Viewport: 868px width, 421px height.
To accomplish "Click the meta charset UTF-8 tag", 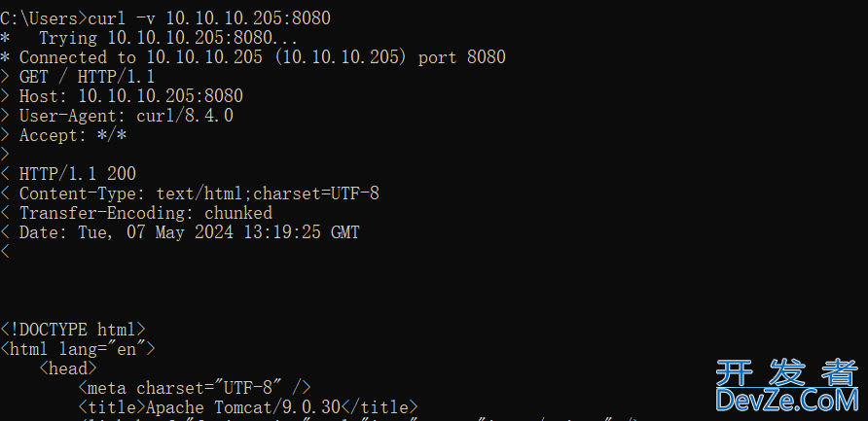I will pyautogui.click(x=195, y=388).
